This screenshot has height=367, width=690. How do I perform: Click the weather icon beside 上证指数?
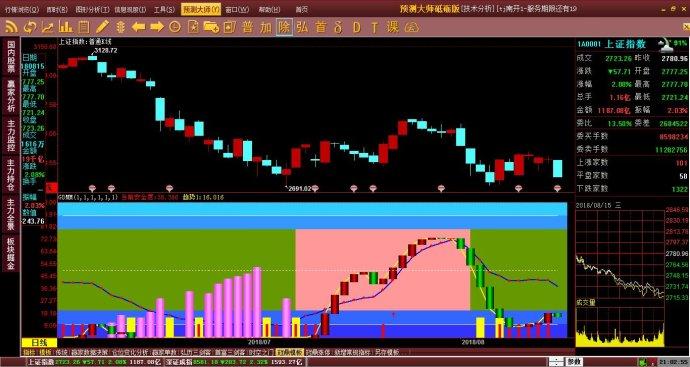665,44
